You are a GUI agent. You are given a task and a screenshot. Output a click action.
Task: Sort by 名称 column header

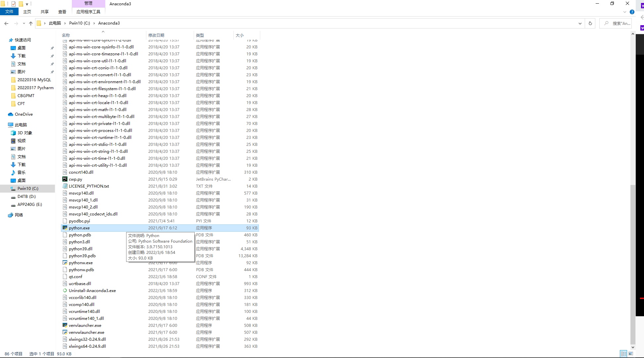pos(103,35)
